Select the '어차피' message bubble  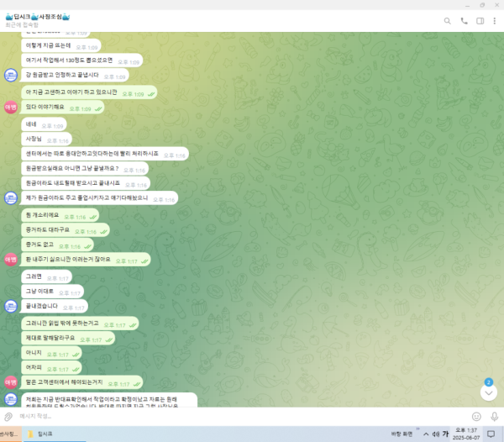(51, 368)
